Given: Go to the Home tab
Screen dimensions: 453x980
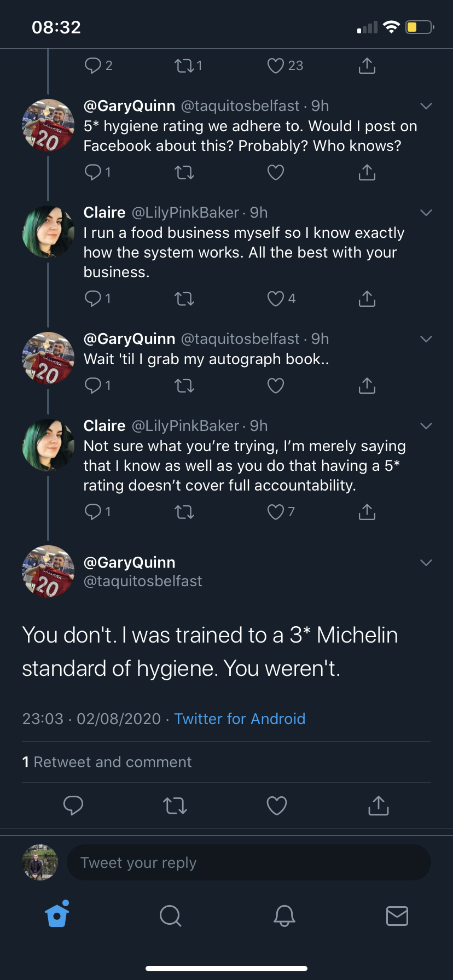Looking at the screenshot, I should [57, 915].
